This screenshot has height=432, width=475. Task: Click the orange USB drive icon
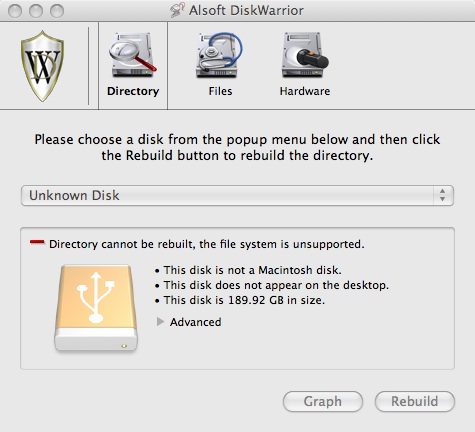[x=96, y=308]
